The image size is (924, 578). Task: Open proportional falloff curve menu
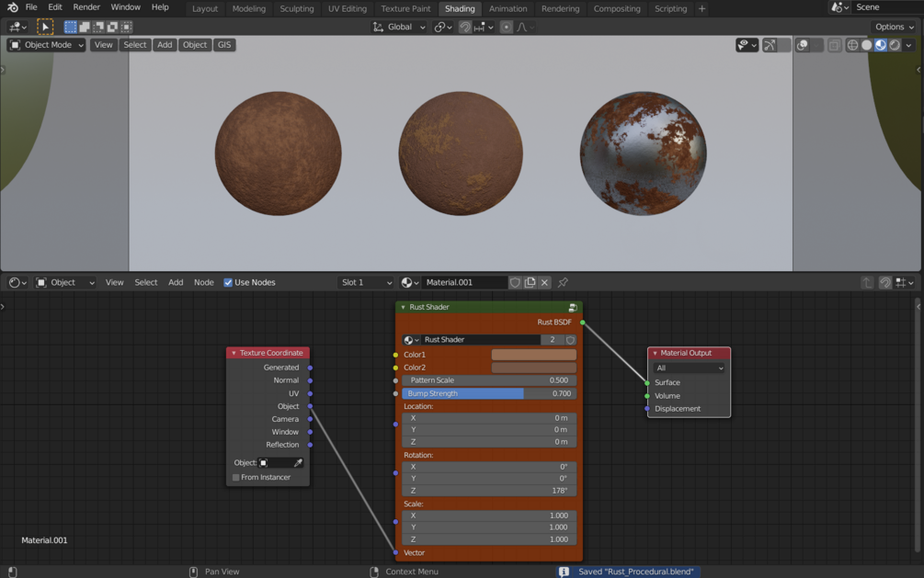(x=526, y=27)
